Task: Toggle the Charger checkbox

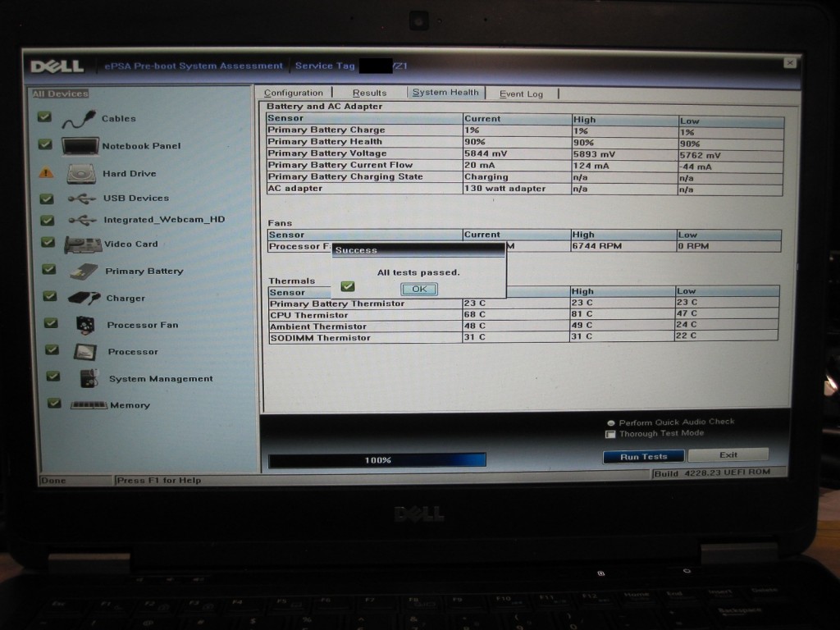Action: (50, 295)
